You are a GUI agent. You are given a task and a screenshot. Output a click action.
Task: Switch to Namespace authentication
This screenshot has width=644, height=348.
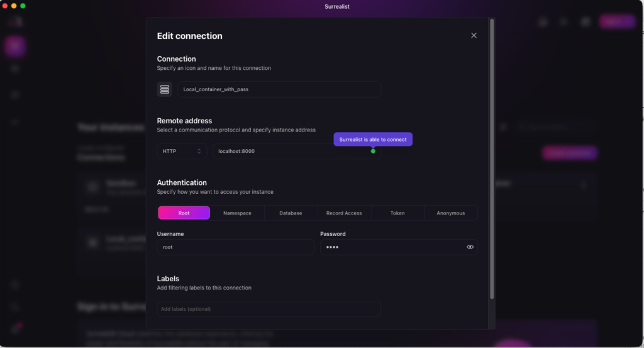coord(237,213)
